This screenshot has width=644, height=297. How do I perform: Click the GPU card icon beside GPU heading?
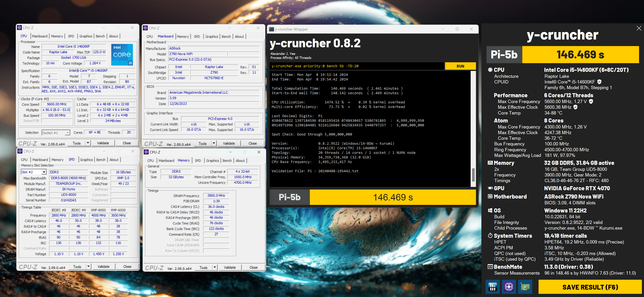(490, 188)
